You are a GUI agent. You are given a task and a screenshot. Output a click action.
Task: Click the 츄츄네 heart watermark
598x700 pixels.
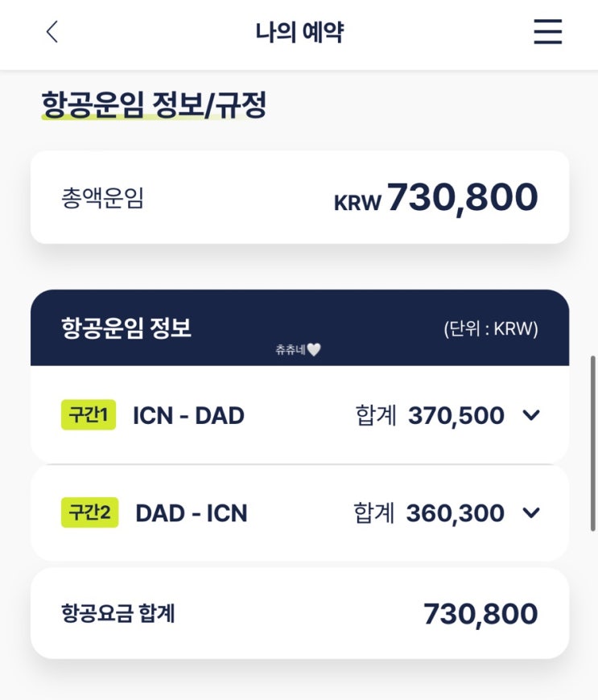pos(298,350)
